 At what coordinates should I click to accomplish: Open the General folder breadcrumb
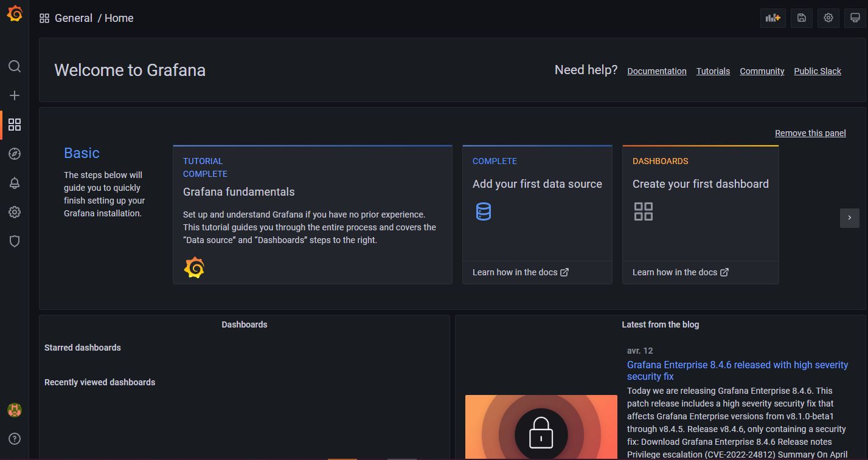click(x=74, y=18)
